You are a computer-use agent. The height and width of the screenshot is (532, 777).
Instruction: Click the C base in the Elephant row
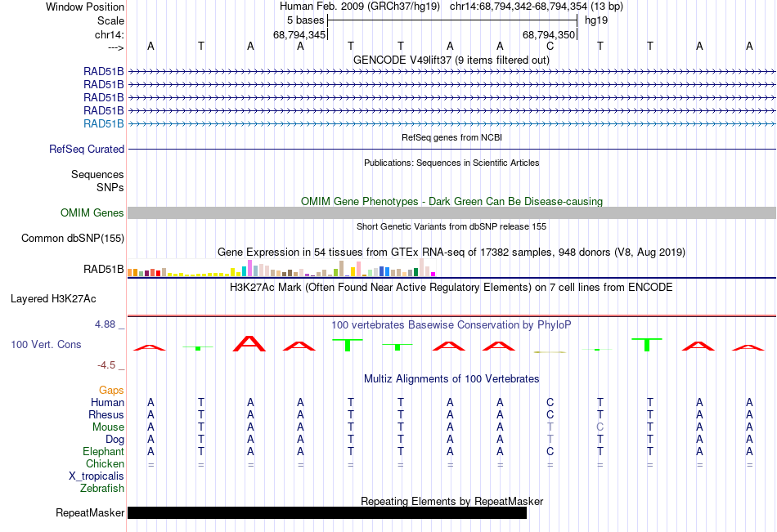coord(550,451)
